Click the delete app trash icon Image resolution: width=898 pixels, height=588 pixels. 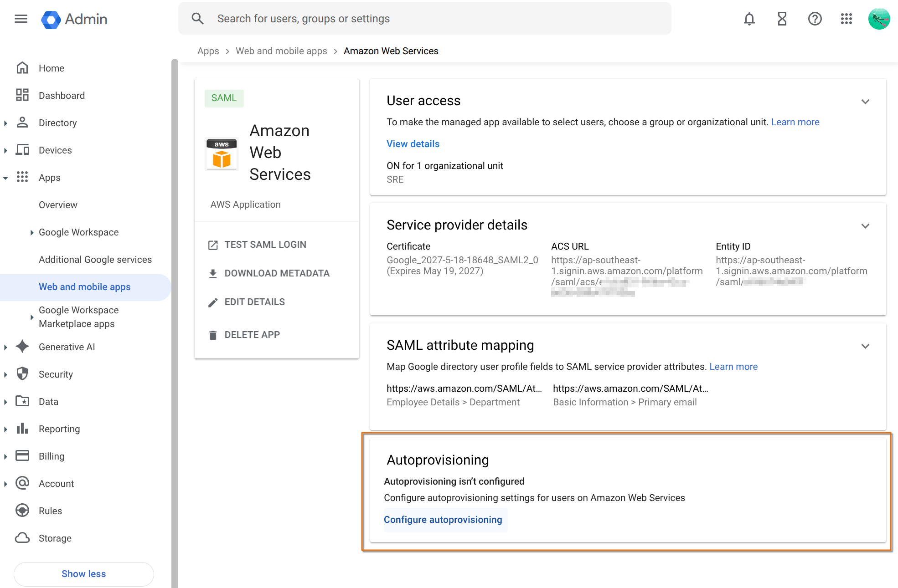(x=213, y=335)
